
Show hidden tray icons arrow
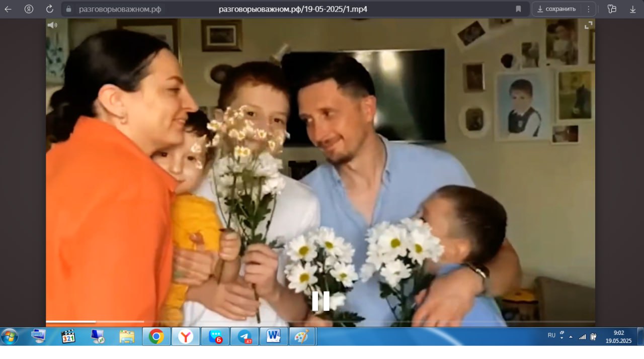(571, 337)
